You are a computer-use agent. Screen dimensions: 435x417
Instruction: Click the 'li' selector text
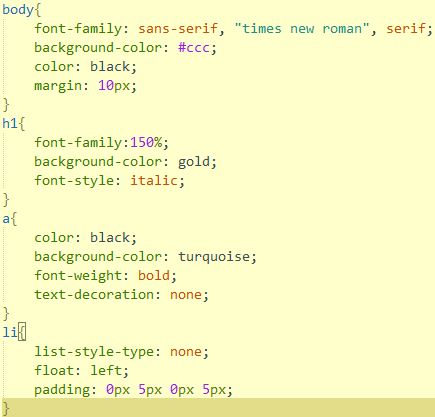(10, 332)
